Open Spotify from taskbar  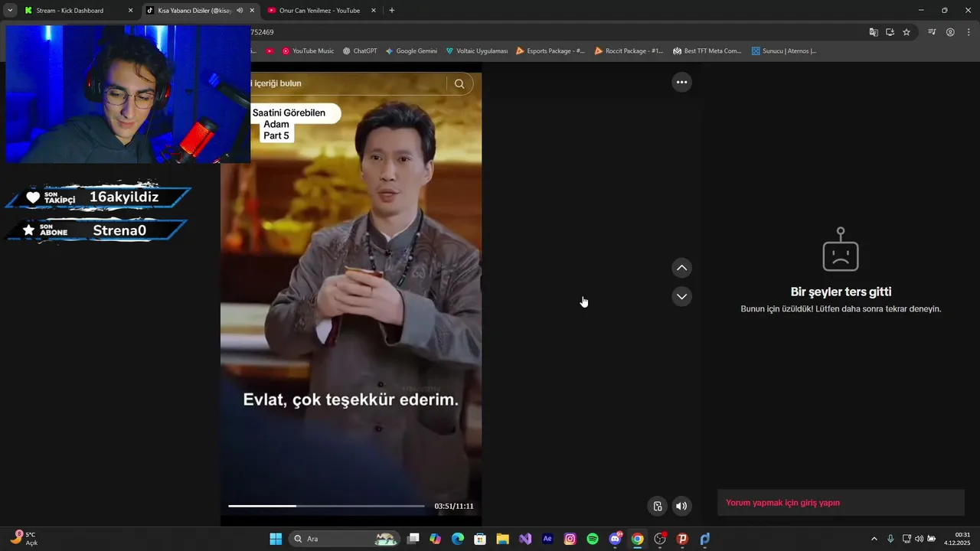click(x=593, y=539)
